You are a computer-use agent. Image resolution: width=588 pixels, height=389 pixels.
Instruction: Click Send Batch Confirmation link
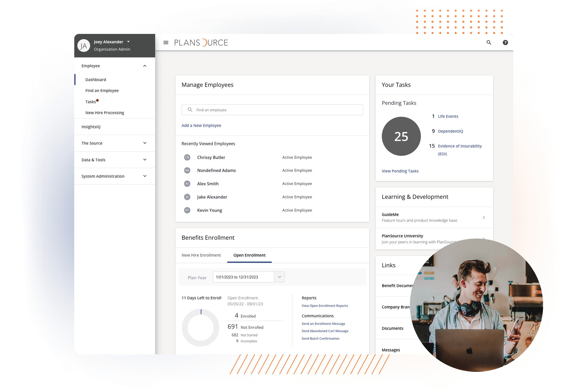[x=320, y=338]
